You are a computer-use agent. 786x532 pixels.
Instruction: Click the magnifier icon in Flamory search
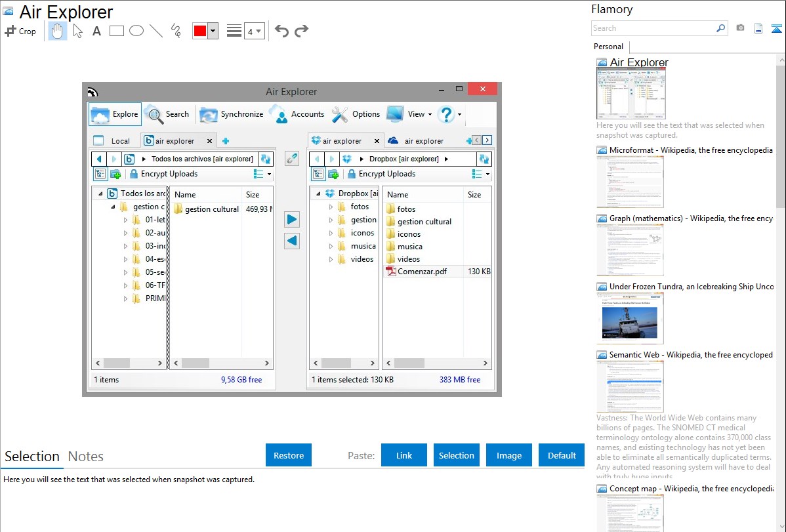click(721, 28)
